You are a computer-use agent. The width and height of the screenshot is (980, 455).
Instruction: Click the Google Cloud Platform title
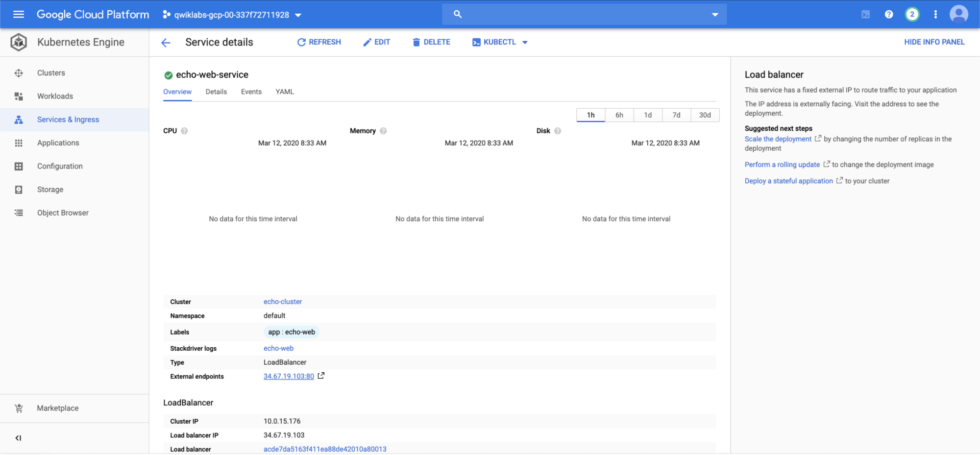pyautogui.click(x=93, y=14)
